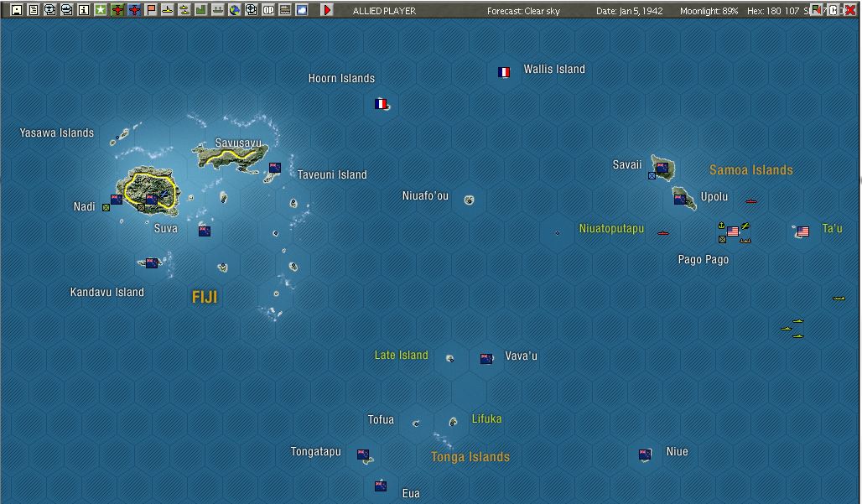Select the red ship east of Upolu

click(x=751, y=201)
